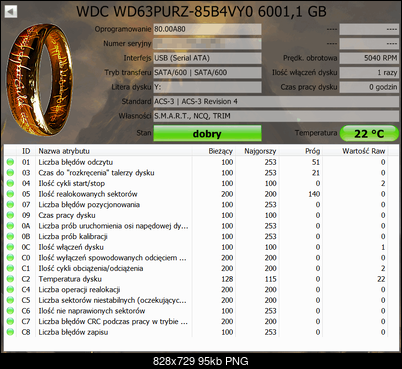
Task: Click the green status dot for attribute 04
Action: click(10, 183)
